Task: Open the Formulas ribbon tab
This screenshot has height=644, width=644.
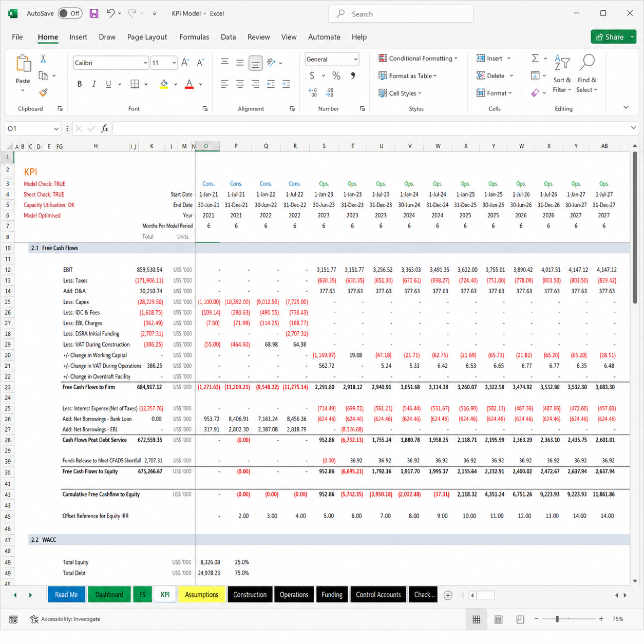Action: pos(194,37)
